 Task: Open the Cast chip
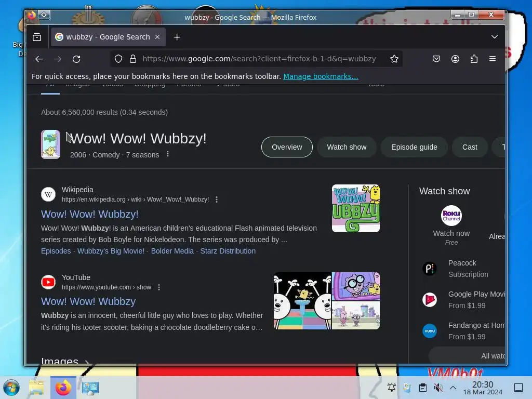pos(470,147)
